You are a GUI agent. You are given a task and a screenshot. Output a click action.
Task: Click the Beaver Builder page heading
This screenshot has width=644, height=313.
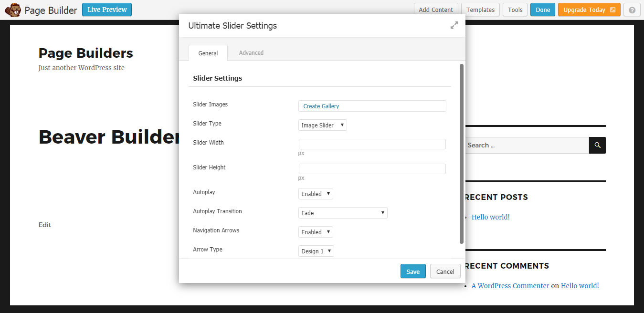point(109,137)
